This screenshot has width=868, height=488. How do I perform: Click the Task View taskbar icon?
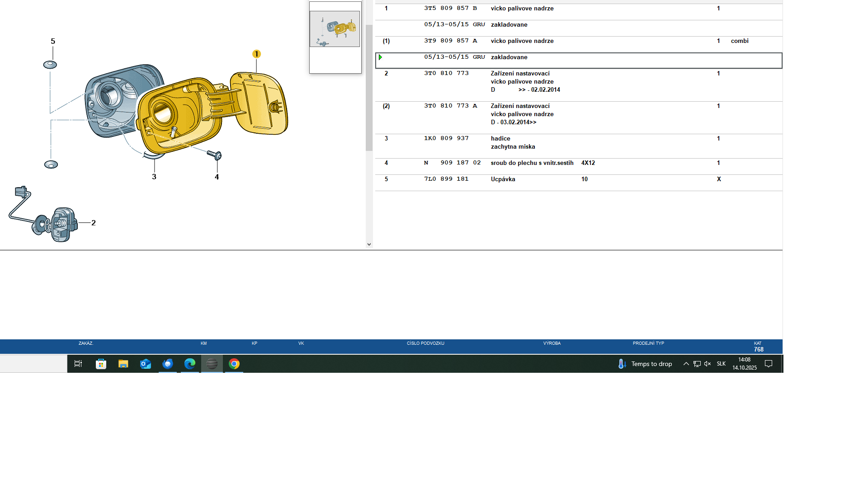[78, 364]
